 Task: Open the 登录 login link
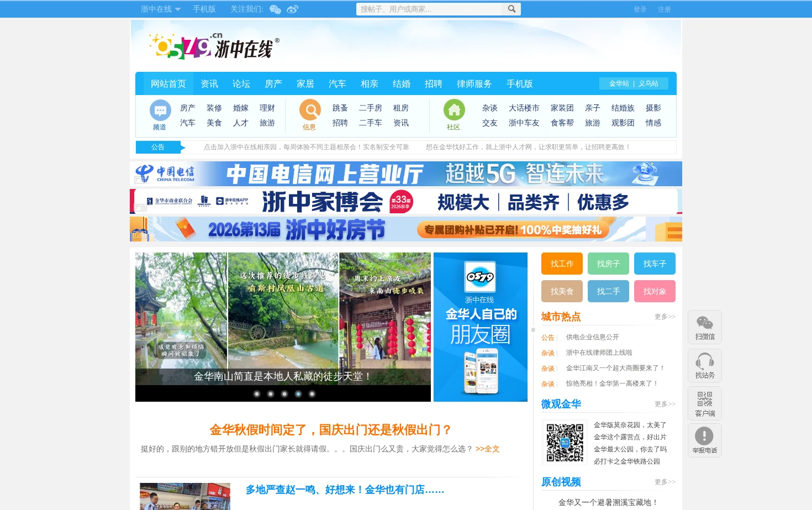(640, 9)
